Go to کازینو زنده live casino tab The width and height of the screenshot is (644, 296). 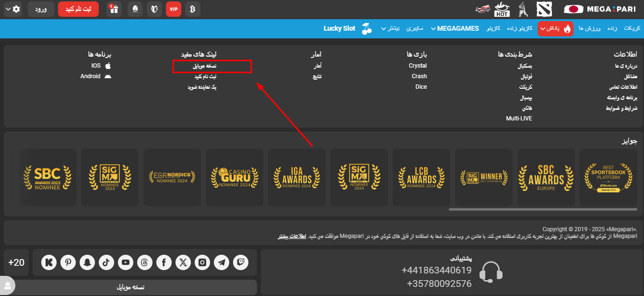pyautogui.click(x=520, y=29)
